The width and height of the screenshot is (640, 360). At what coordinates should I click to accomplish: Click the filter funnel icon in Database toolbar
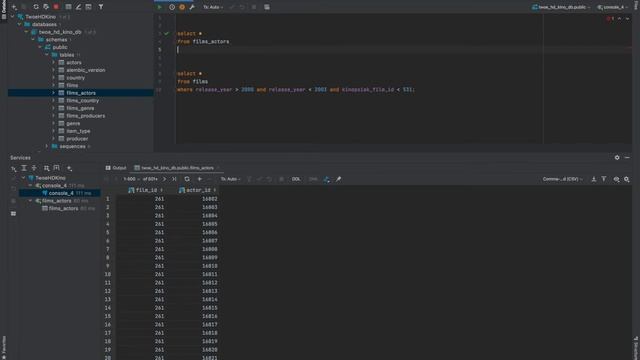(x=101, y=7)
